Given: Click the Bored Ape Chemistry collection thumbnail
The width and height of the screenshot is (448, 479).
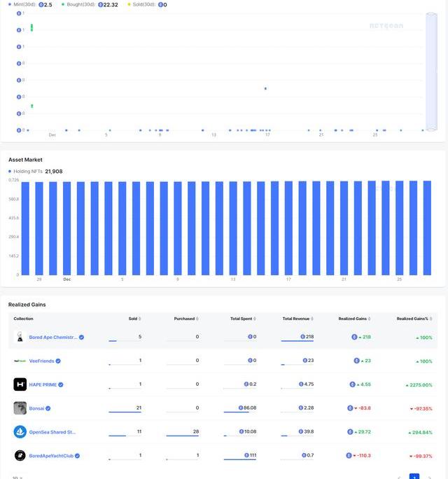Looking at the screenshot, I should 20,337.
